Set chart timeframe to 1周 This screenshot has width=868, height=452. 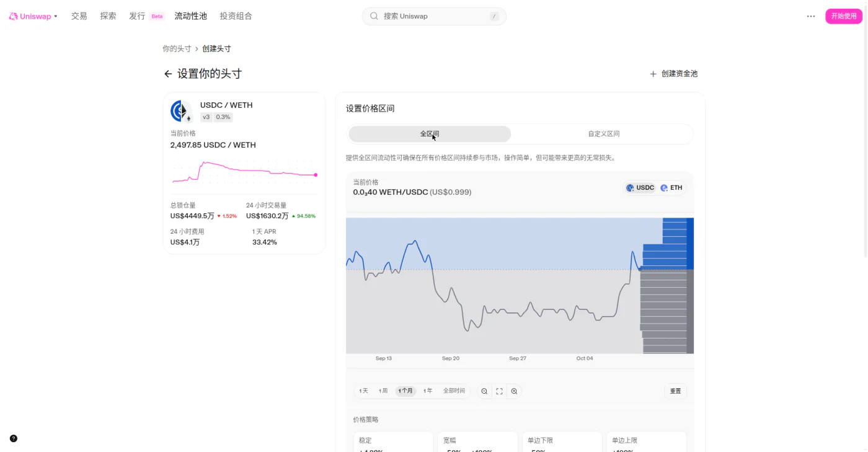(383, 391)
